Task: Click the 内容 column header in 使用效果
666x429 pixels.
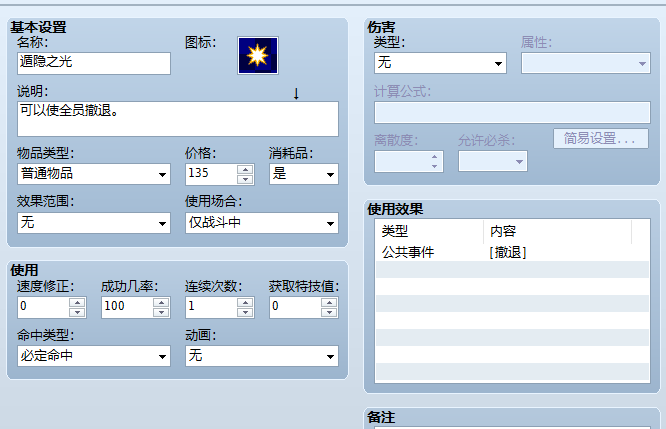Action: click(x=558, y=231)
